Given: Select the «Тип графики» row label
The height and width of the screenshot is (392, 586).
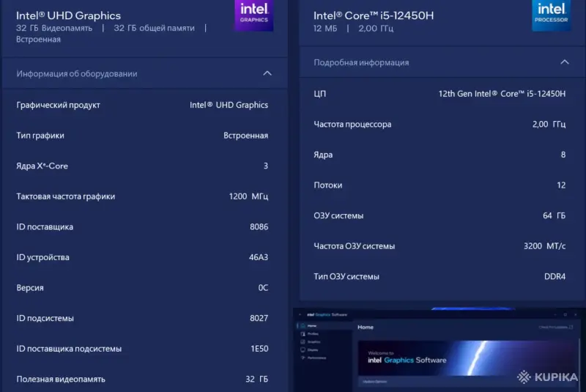Looking at the screenshot, I should pos(40,136).
